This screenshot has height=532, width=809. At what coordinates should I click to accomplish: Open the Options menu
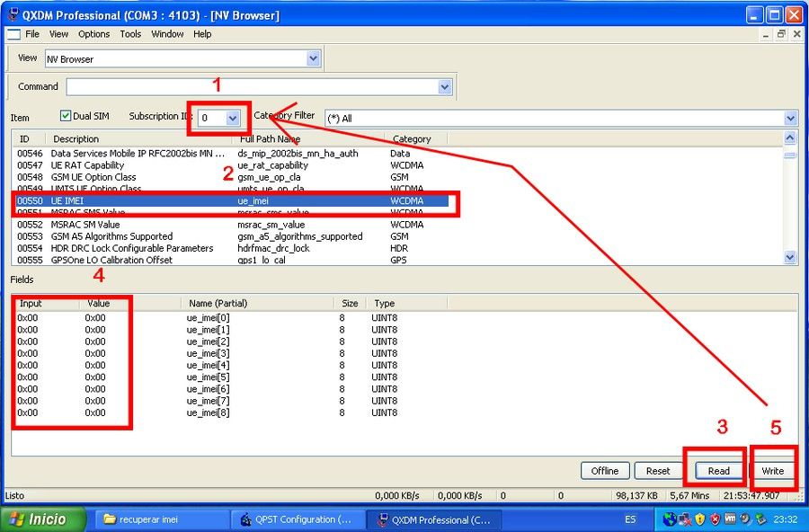pos(93,34)
